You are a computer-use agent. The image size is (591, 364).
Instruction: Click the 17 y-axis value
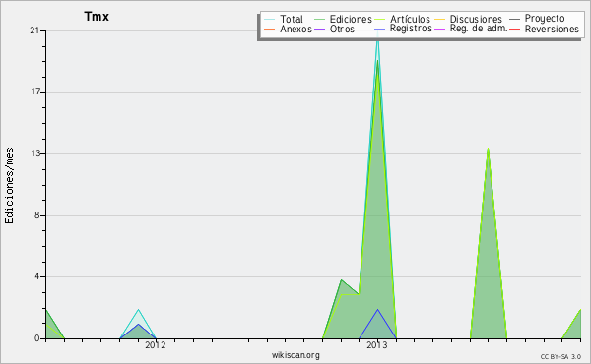(34, 92)
